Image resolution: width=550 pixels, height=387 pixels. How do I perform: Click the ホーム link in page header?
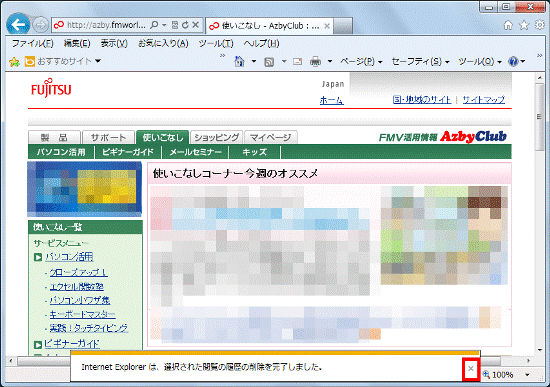[x=331, y=101]
